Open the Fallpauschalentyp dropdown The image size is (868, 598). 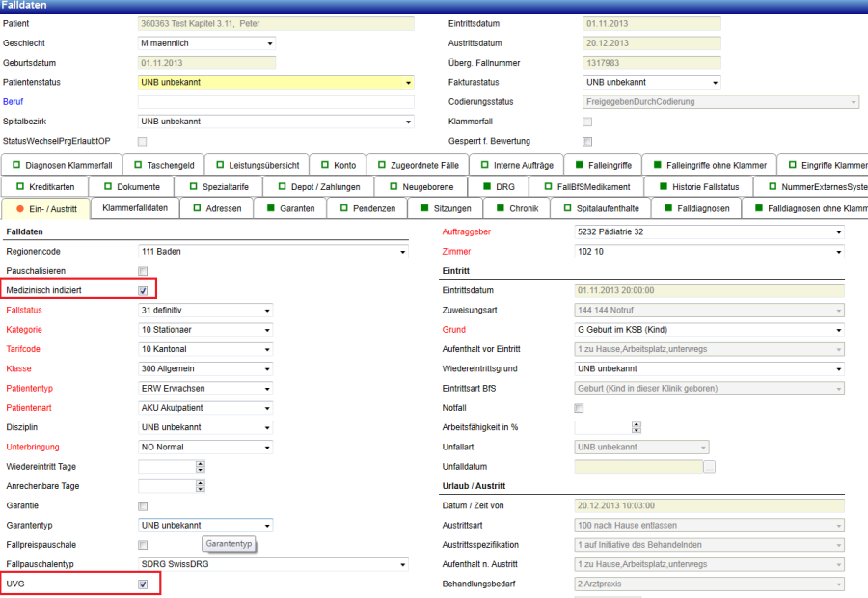(274, 564)
